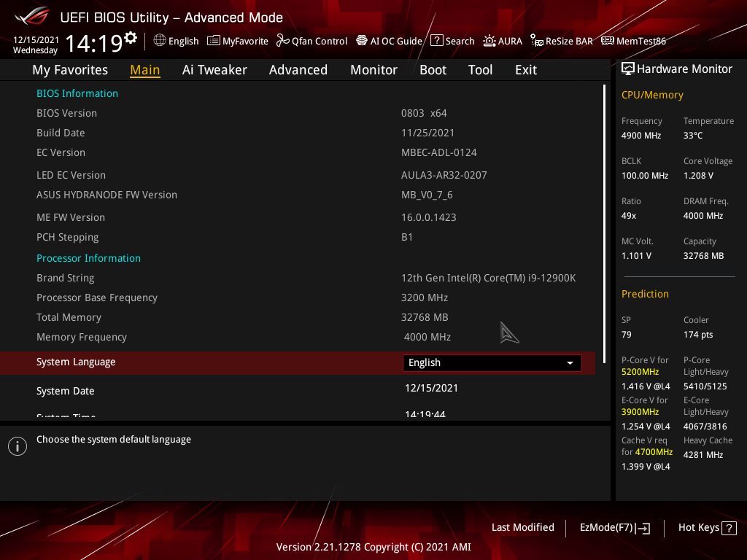
Task: Switch to the Ai Tweaker tab
Action: tap(214, 69)
